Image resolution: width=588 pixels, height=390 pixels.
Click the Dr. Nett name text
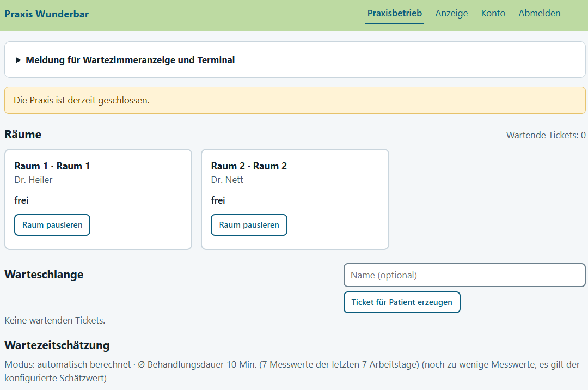227,180
